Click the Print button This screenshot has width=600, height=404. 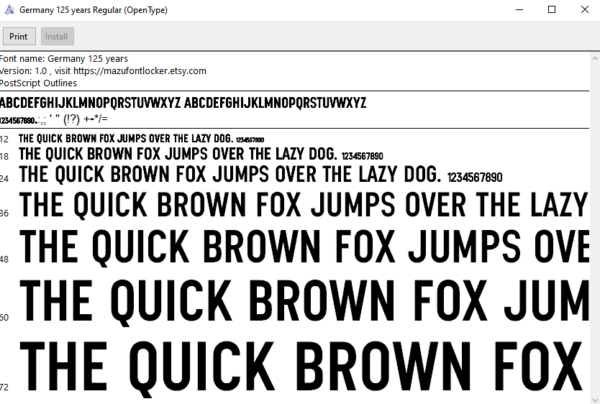tap(19, 36)
